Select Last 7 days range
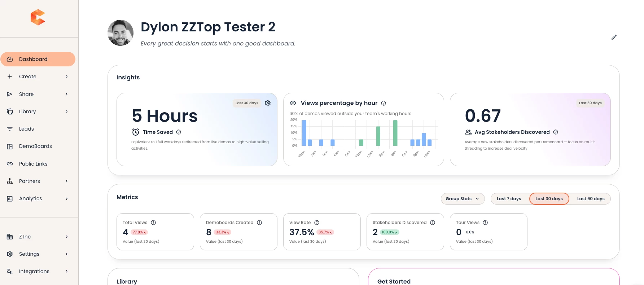 click(x=509, y=199)
